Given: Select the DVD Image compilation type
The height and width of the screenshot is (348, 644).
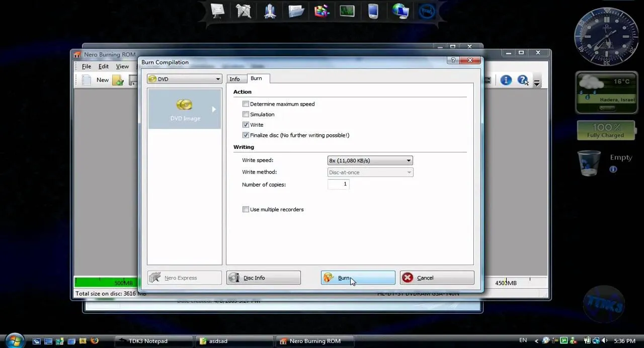Looking at the screenshot, I should [185, 109].
